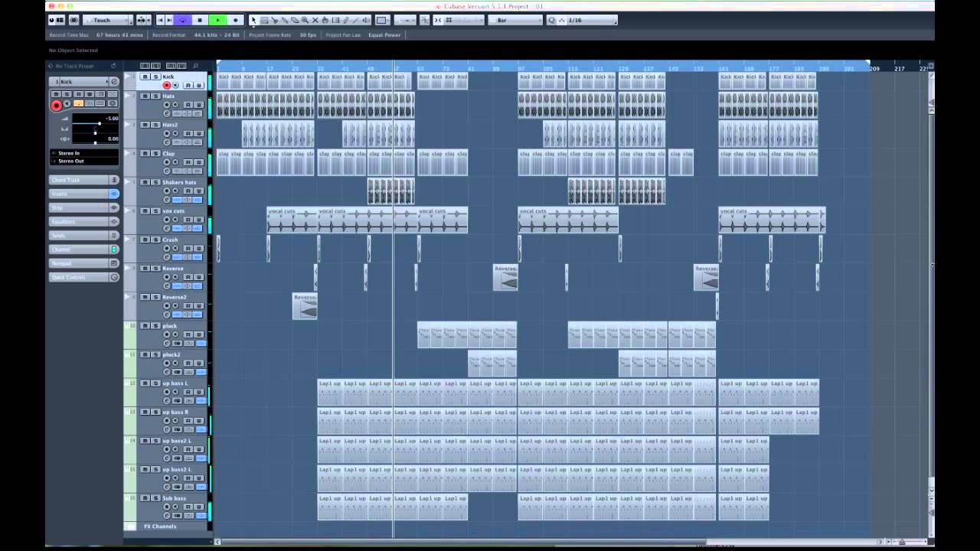This screenshot has height=551, width=980.
Task: Select the Object Selection arrow tool
Action: (253, 20)
